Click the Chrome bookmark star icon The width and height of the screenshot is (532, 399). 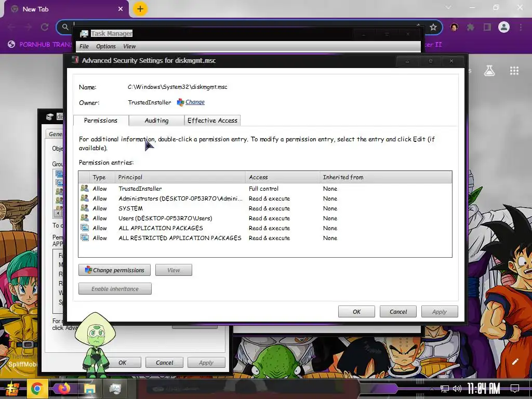click(x=433, y=27)
